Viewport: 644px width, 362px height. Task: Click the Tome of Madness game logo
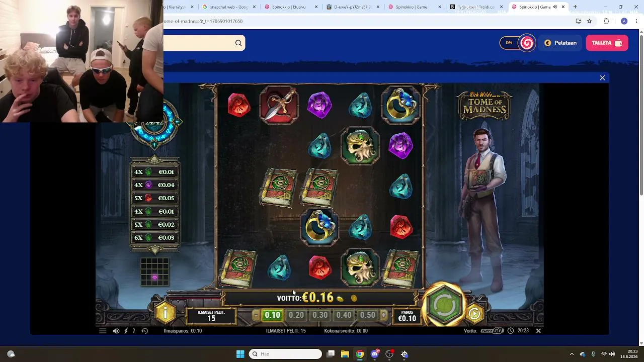tap(485, 106)
